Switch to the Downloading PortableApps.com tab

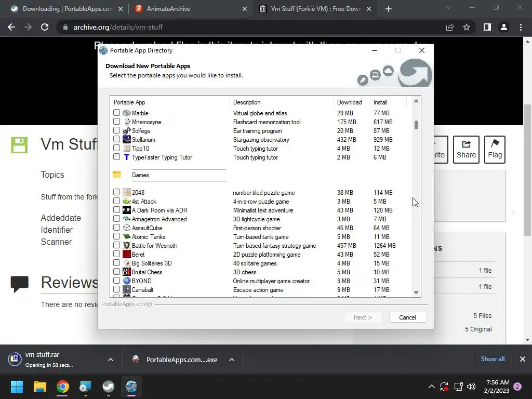(x=66, y=9)
